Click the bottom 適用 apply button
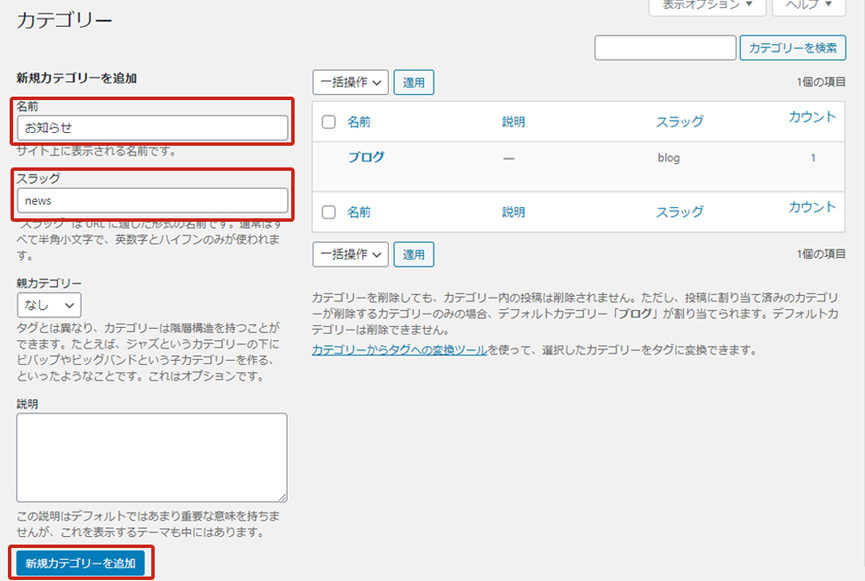 pos(414,254)
